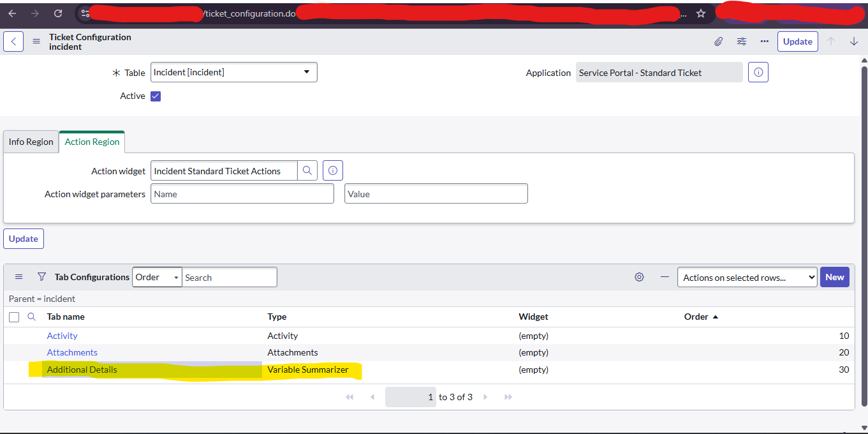Sort by Tab name column header
Screen dimensions: 868x434
[x=66, y=317]
